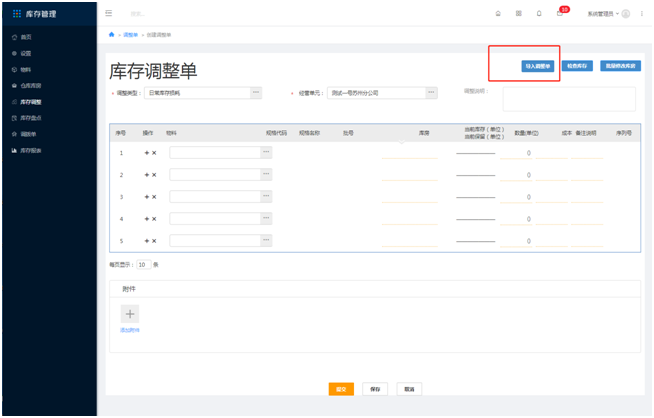Open the app grid icon beside 库存管理
This screenshot has width=654, height=418.
click(17, 14)
